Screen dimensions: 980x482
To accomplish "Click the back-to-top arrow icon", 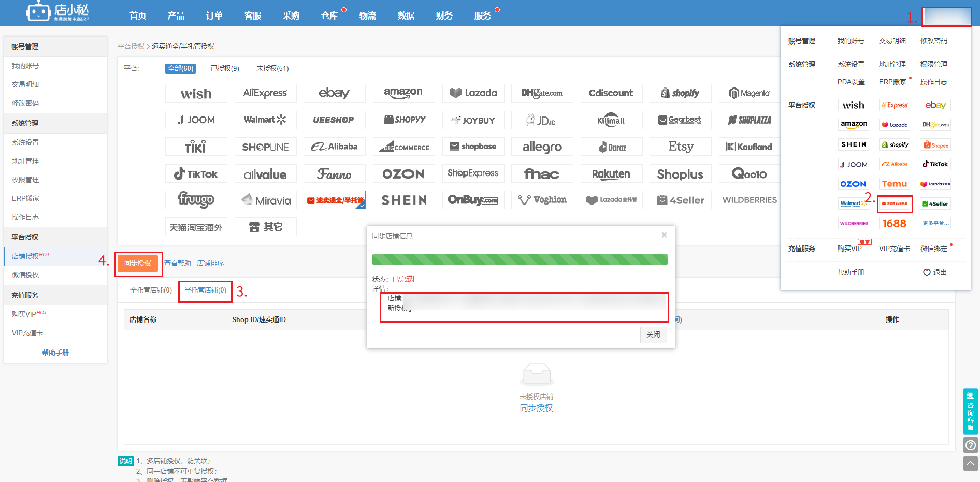I will click(971, 463).
